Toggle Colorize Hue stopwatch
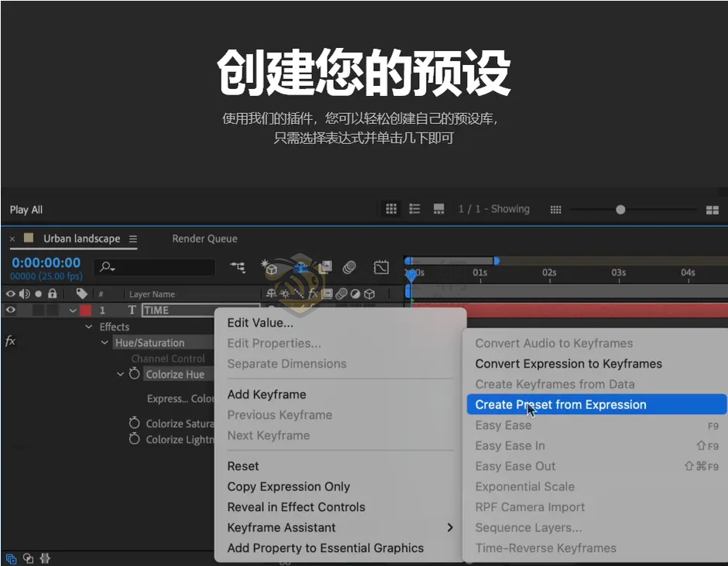728x566 pixels. (134, 373)
